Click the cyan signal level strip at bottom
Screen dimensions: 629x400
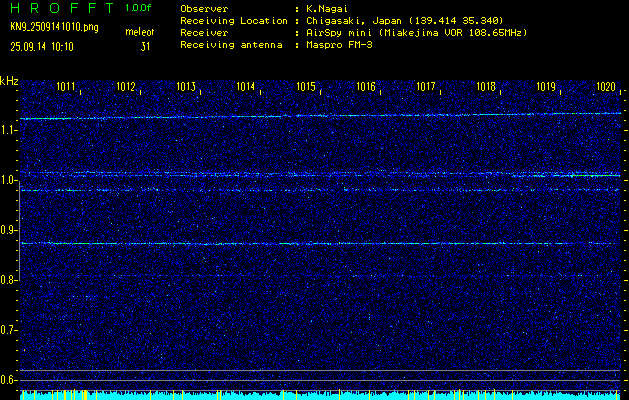click(x=320, y=395)
